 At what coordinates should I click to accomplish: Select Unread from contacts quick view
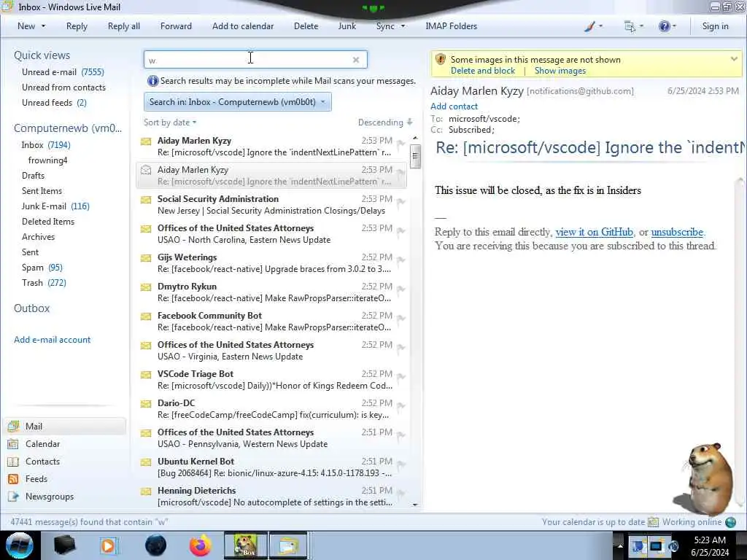pyautogui.click(x=63, y=87)
